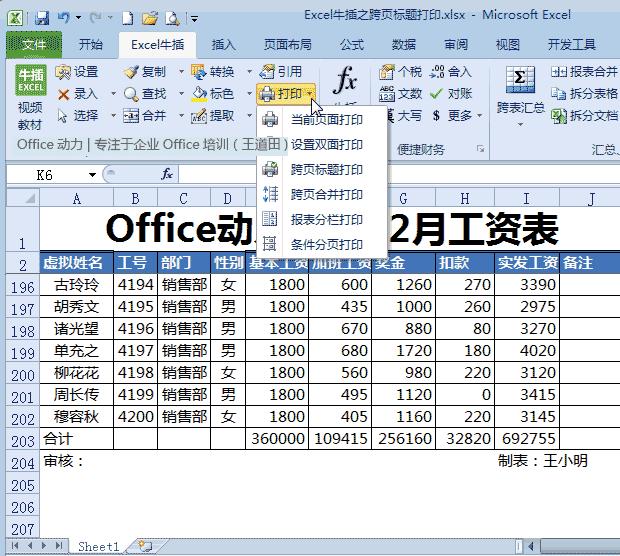Select column A header

(77, 198)
